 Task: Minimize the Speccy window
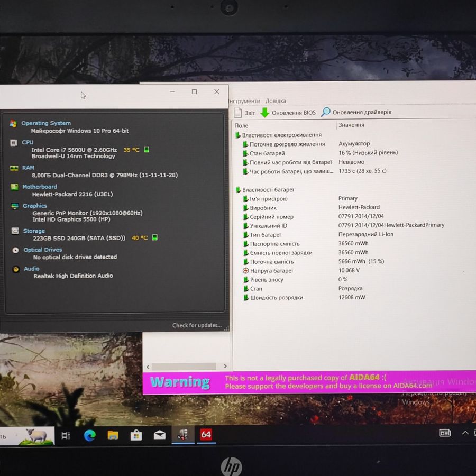(172, 91)
